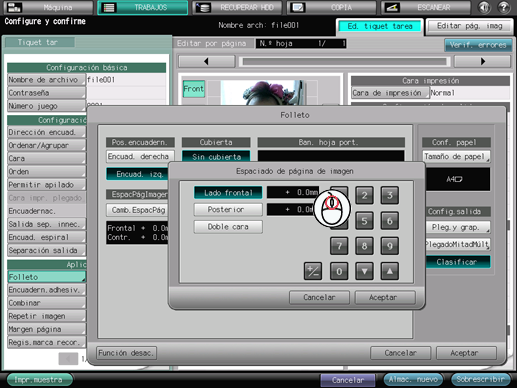Click Sobrescribir button

[481, 380]
